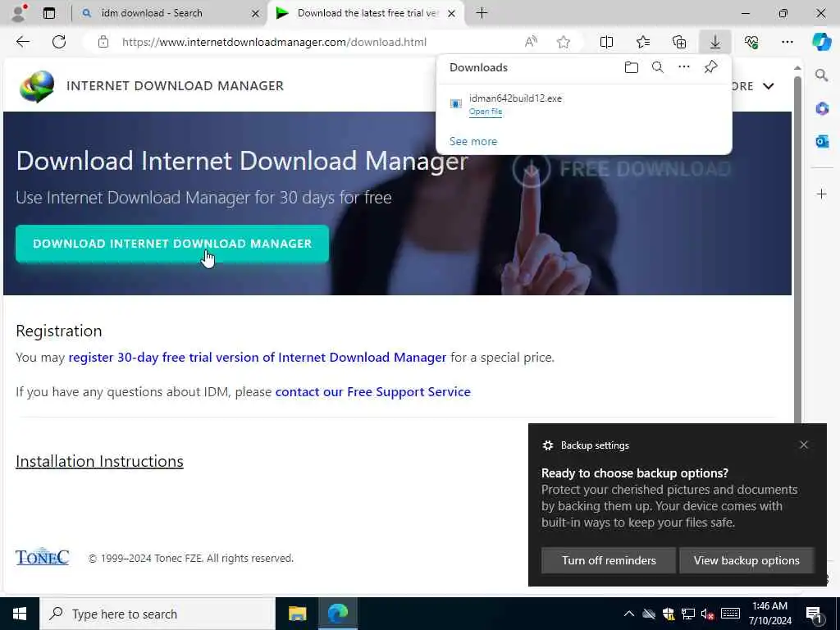
Task: Click Turn off reminders button
Action: click(x=609, y=560)
